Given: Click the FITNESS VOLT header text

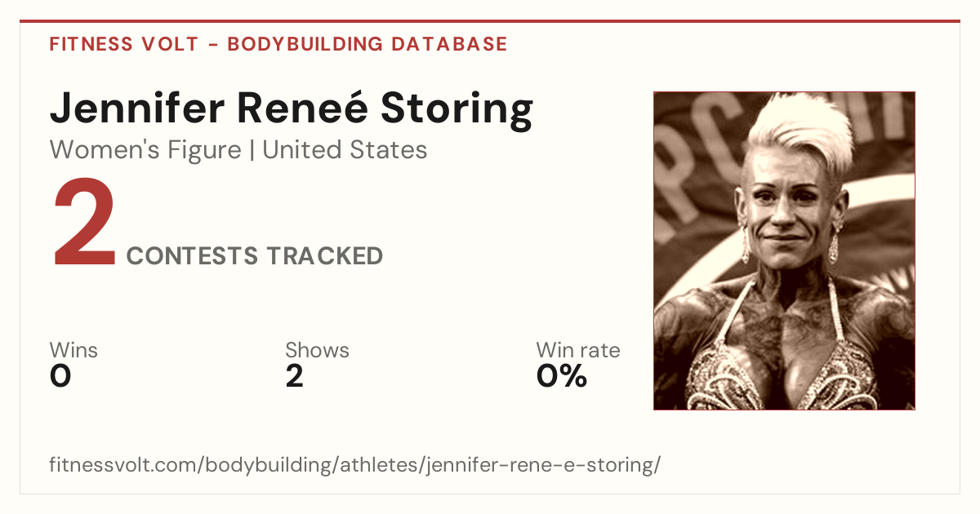Looking at the screenshot, I should point(123,44).
